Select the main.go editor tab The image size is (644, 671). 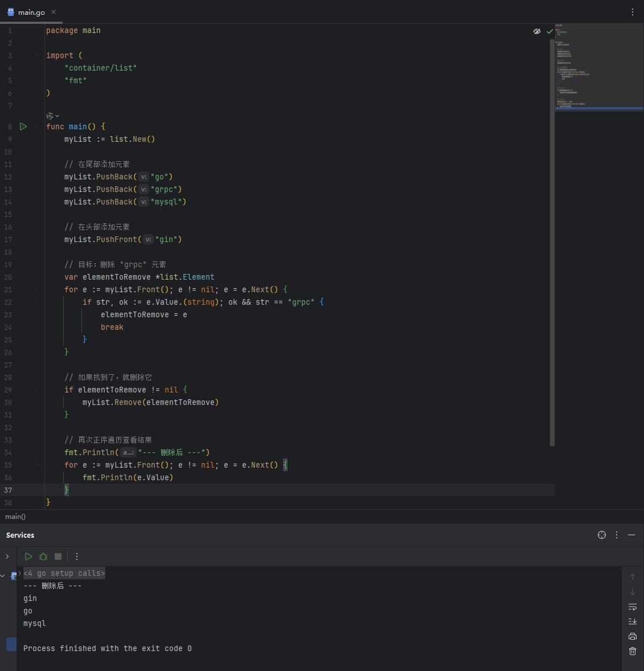31,12
